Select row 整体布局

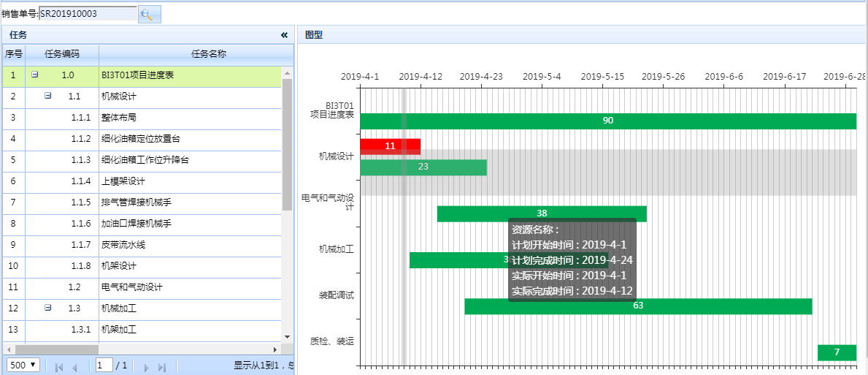142,118
